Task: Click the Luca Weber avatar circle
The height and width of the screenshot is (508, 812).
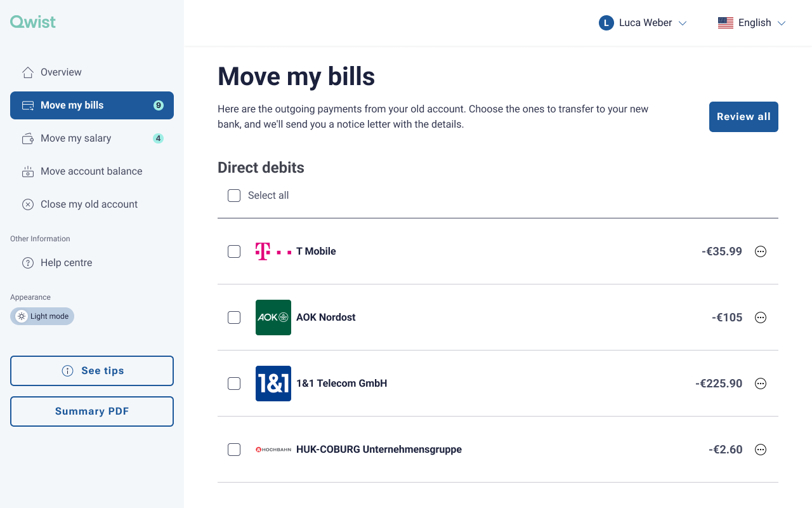Action: click(x=606, y=23)
